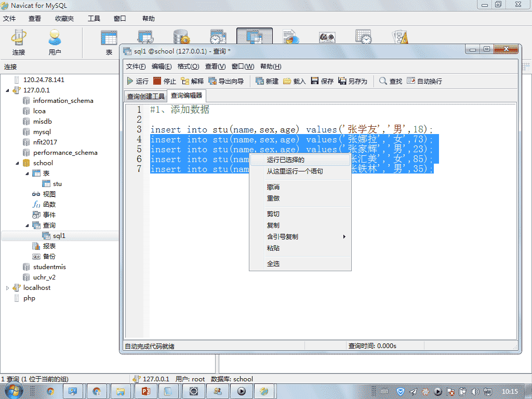Click line 3 insert statement text
This screenshot has width=532, height=399.
pyautogui.click(x=291, y=129)
